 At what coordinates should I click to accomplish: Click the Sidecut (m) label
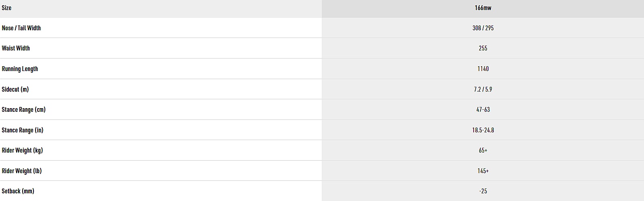coord(15,89)
